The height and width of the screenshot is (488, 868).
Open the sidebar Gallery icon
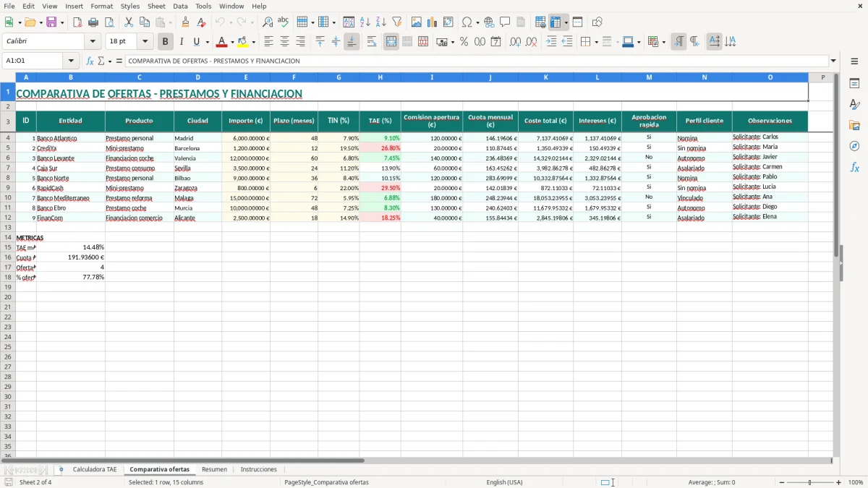(854, 125)
